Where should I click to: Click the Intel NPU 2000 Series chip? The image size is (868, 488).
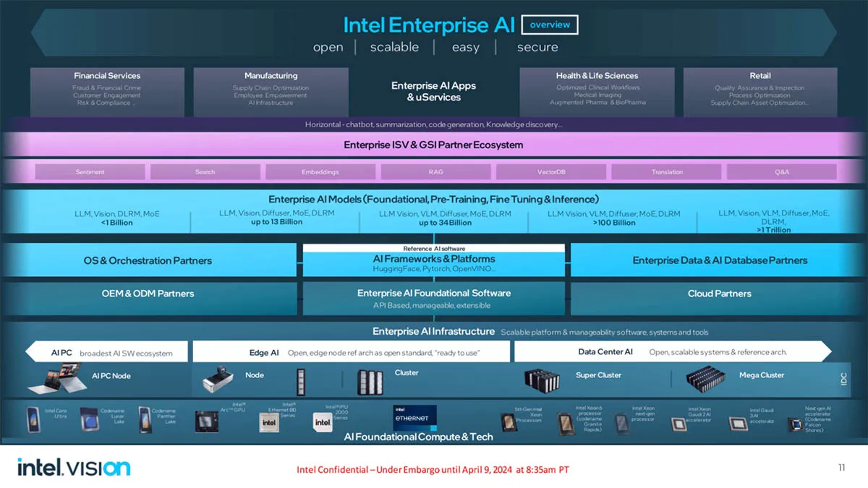[x=322, y=421]
